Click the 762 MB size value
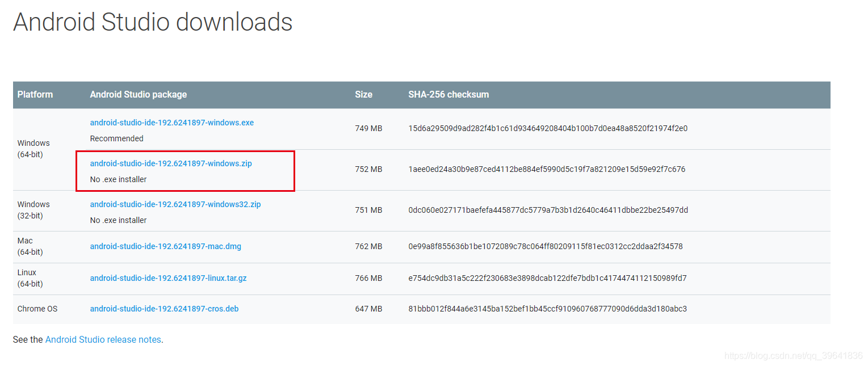 tap(368, 246)
